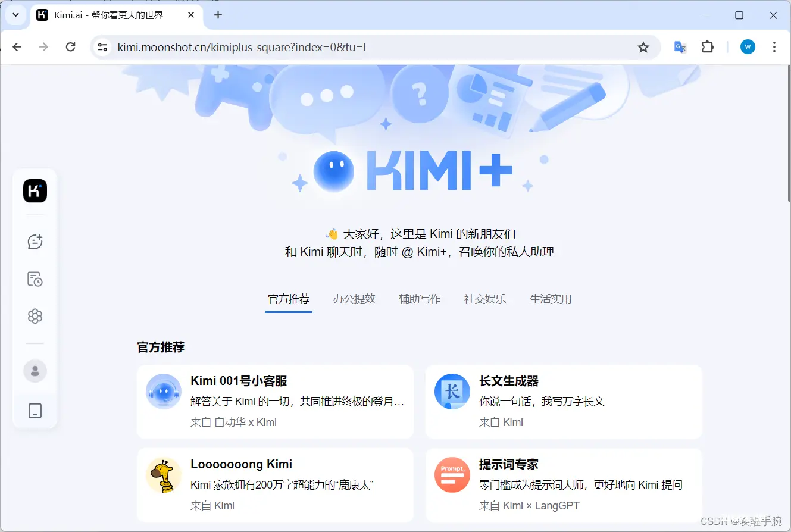Open a new browser tab
This screenshot has width=791, height=532.
pyautogui.click(x=218, y=15)
